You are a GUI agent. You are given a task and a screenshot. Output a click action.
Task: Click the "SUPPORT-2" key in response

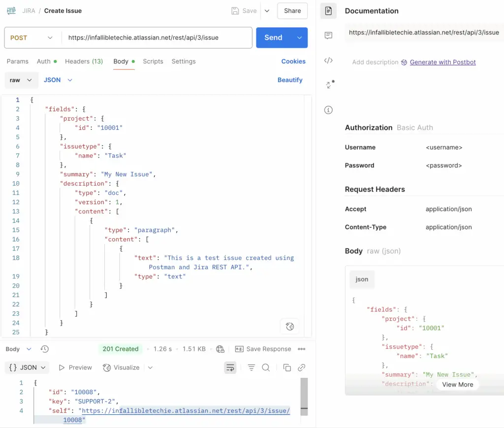pos(95,401)
